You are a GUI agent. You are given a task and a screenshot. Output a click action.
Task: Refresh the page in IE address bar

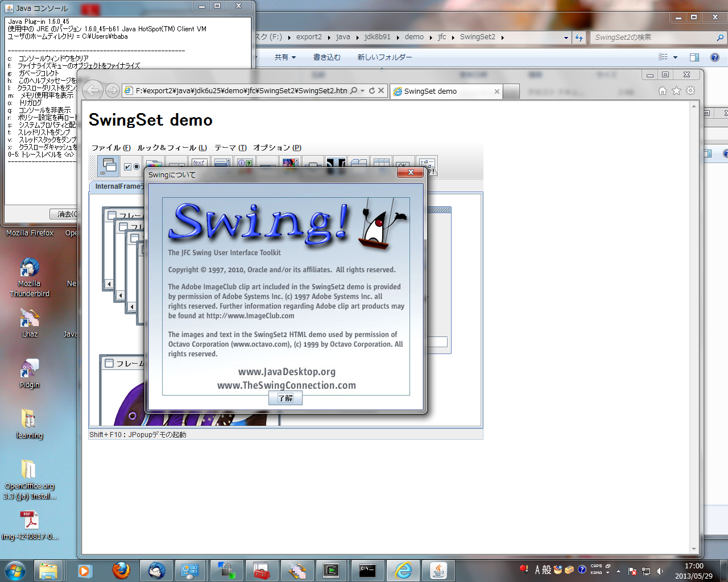372,91
